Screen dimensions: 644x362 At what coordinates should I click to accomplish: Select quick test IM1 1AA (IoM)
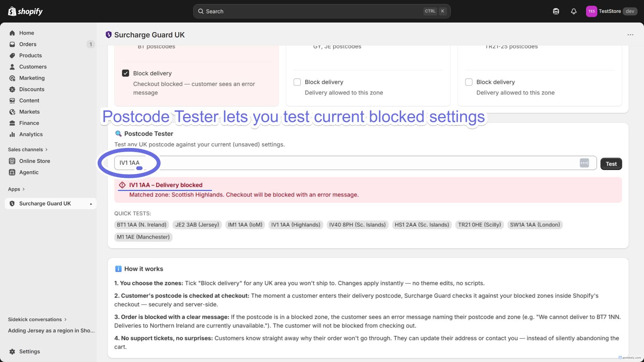[245, 225]
